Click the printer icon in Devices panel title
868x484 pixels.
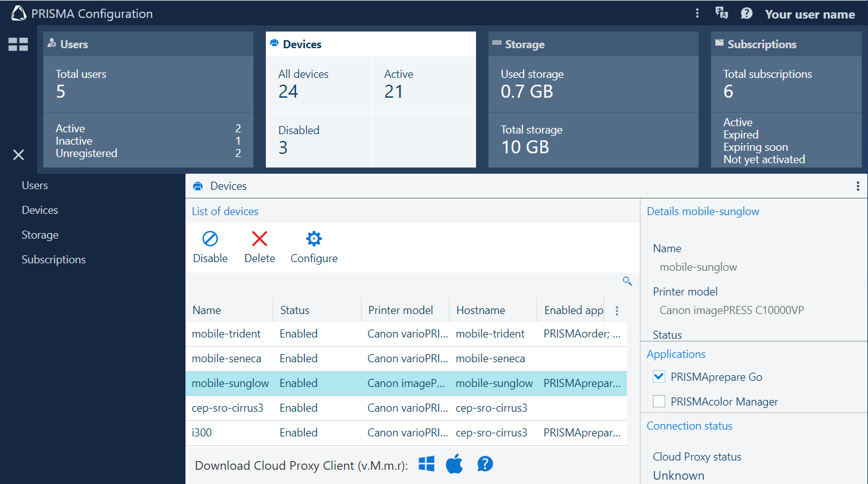(x=198, y=186)
